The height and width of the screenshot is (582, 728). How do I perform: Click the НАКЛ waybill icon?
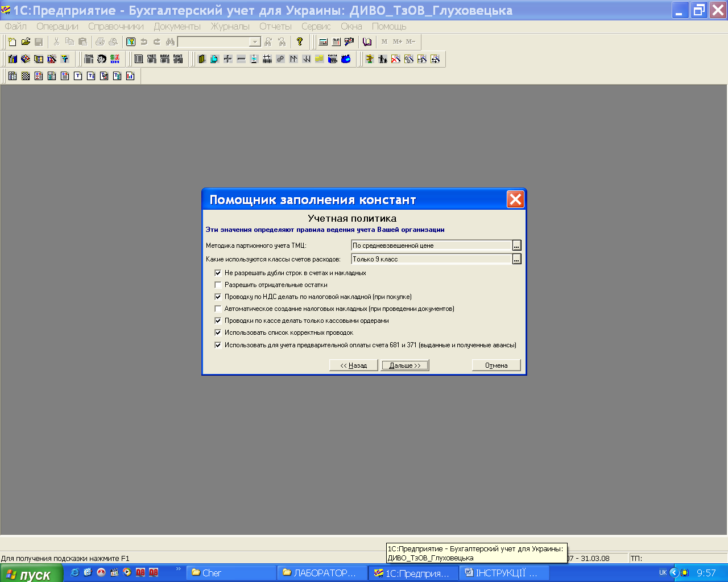point(164,59)
